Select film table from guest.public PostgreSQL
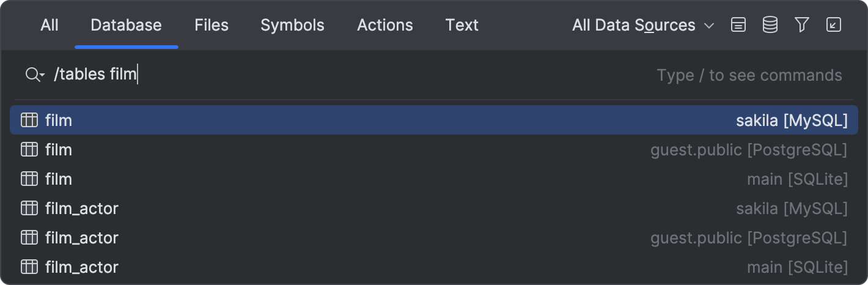This screenshot has height=285, width=868. pos(59,150)
